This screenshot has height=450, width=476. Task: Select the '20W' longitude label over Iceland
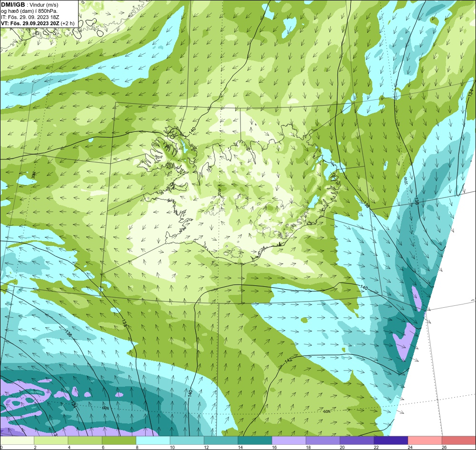coord(219,192)
